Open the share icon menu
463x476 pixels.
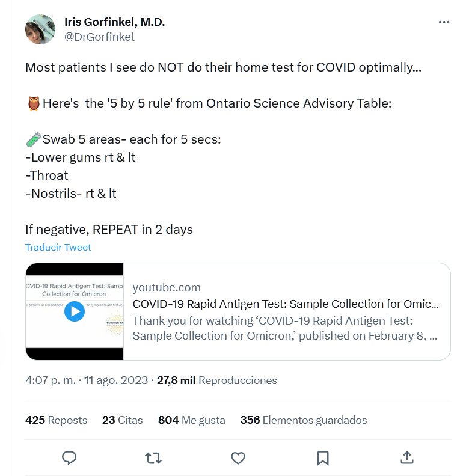[x=407, y=458]
